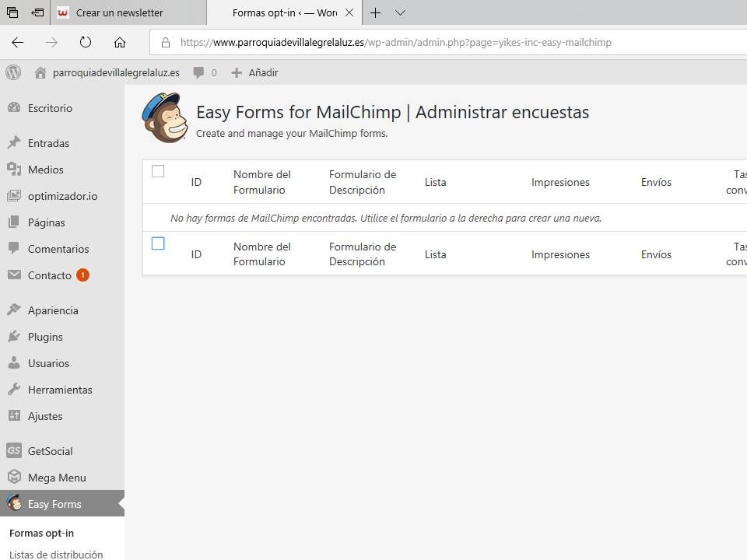Click the comments bubble icon in admin bar
Image resolution: width=747 pixels, height=560 pixels.
198,72
